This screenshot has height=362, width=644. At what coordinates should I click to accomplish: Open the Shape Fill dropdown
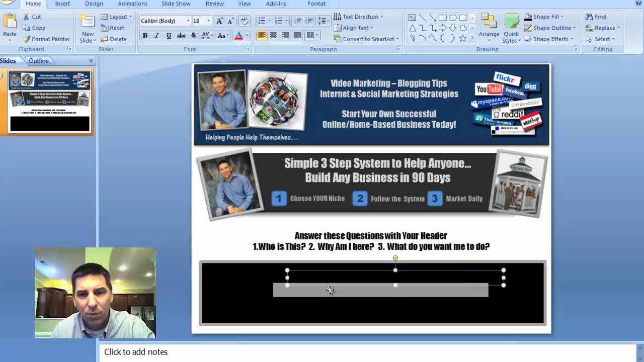point(544,17)
